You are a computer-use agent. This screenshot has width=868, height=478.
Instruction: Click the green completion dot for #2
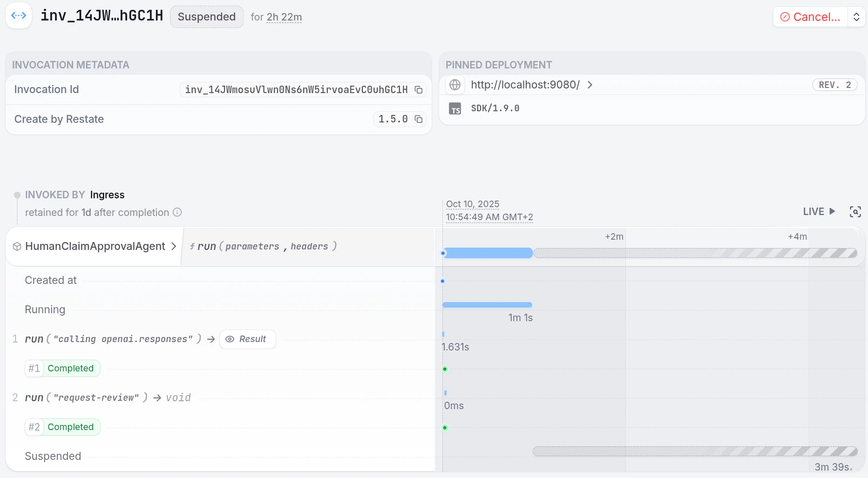(445, 428)
